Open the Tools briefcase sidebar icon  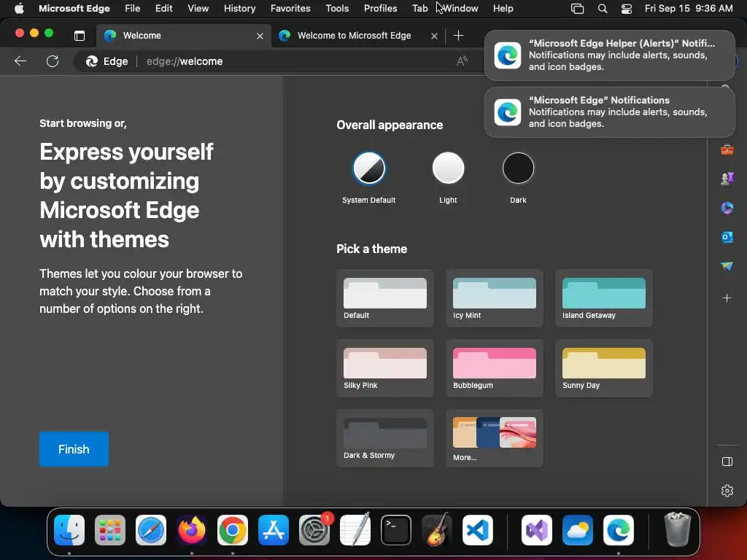(x=727, y=150)
